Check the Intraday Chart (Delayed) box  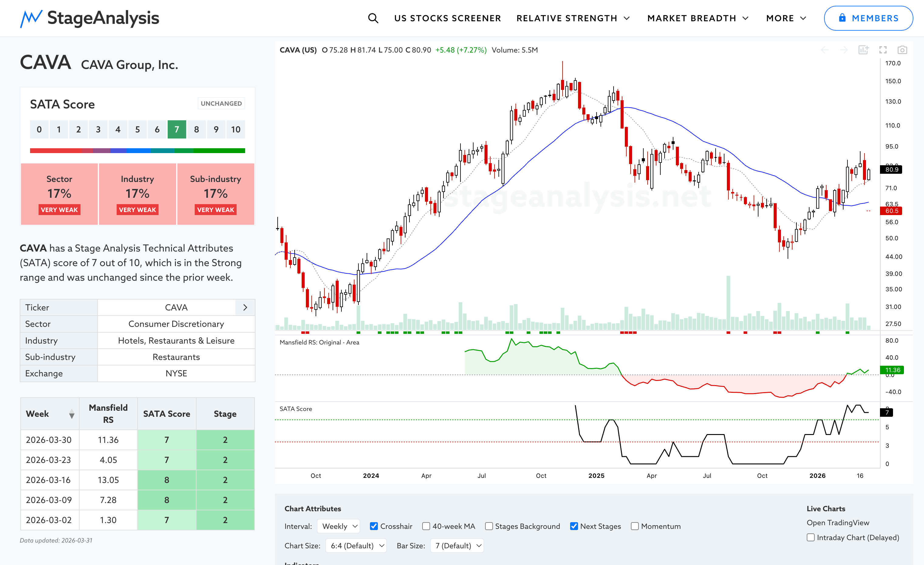point(811,537)
